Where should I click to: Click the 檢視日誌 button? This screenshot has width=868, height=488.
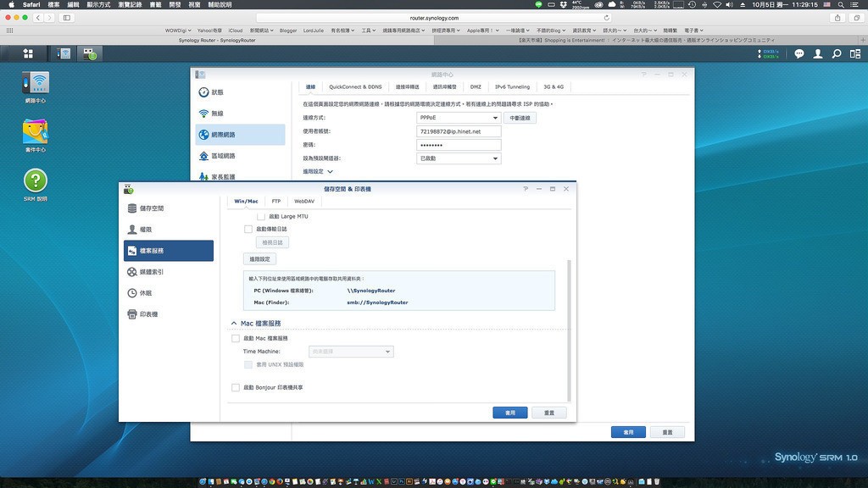click(272, 242)
